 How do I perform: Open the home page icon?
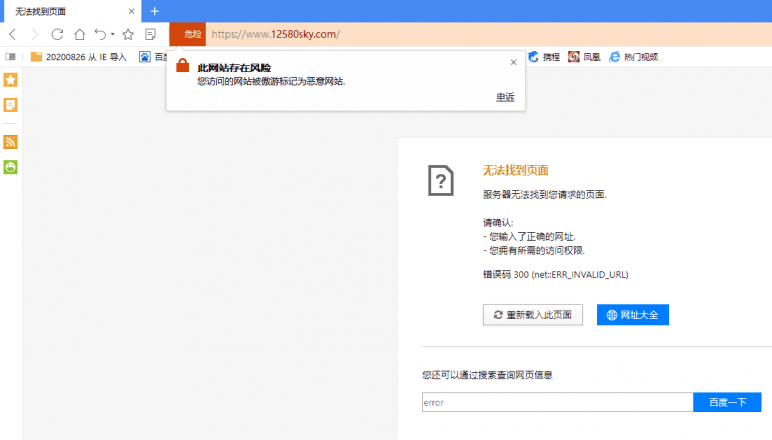coord(79,34)
